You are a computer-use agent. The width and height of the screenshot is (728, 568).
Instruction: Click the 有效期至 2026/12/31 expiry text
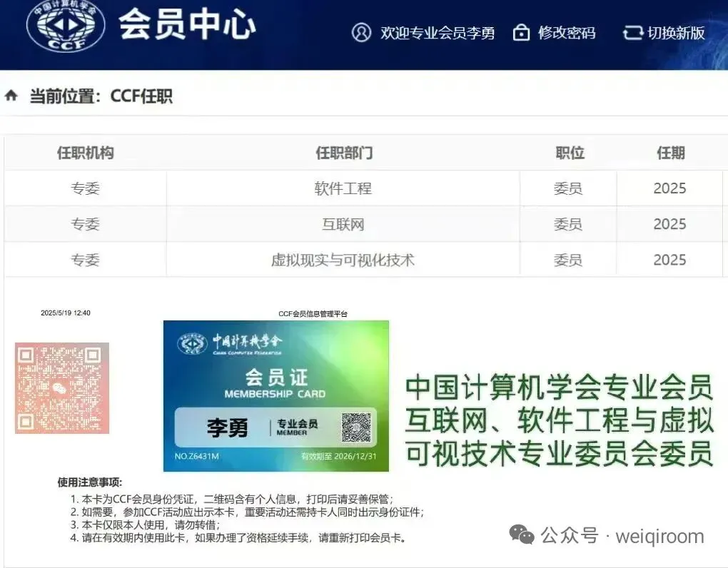339,456
